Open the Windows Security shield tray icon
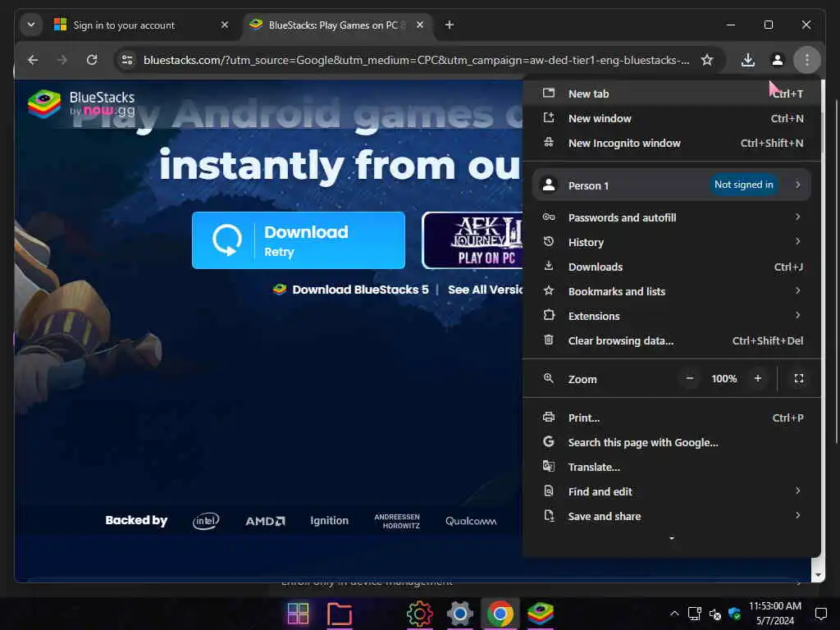 click(x=734, y=614)
